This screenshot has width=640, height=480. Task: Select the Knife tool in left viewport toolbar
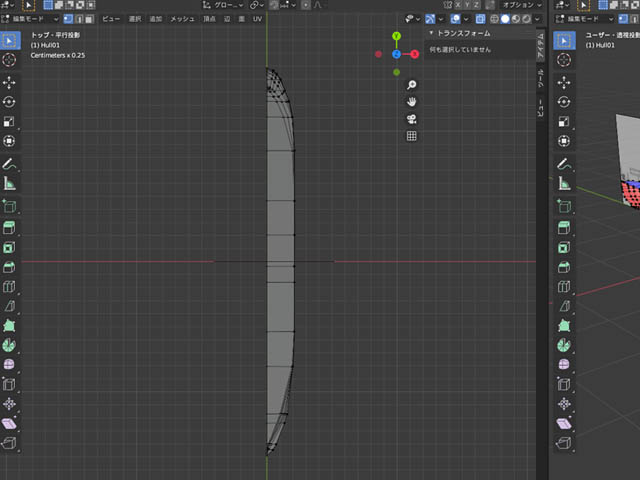[x=9, y=306]
